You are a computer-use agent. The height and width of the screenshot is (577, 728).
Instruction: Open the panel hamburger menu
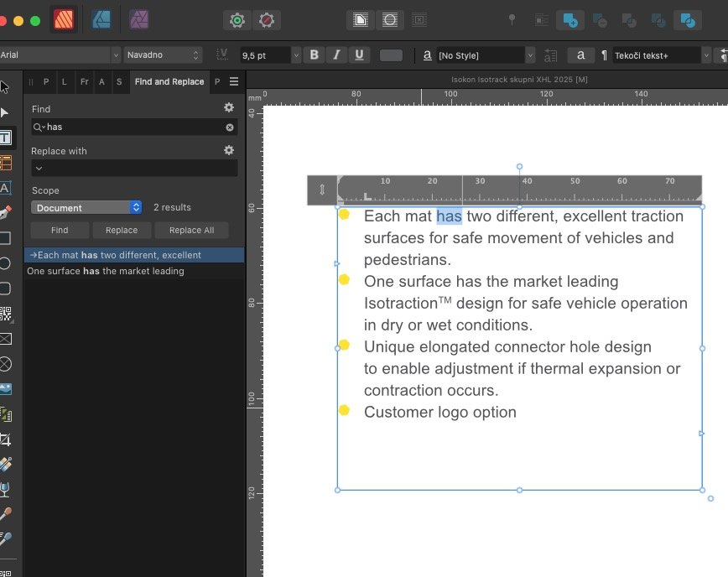coord(234,81)
